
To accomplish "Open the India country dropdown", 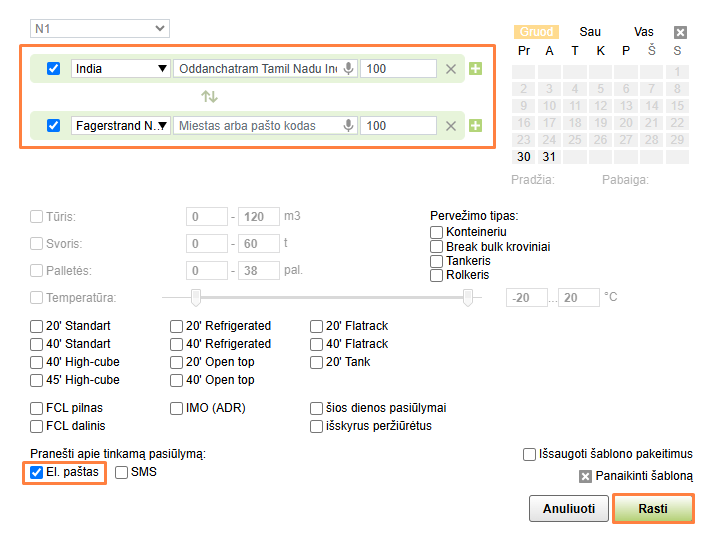I will coord(121,69).
